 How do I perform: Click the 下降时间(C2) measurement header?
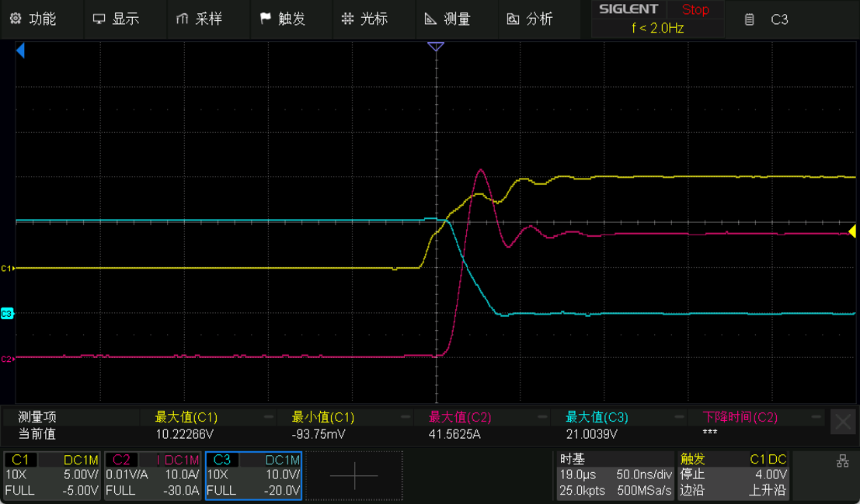(740, 417)
